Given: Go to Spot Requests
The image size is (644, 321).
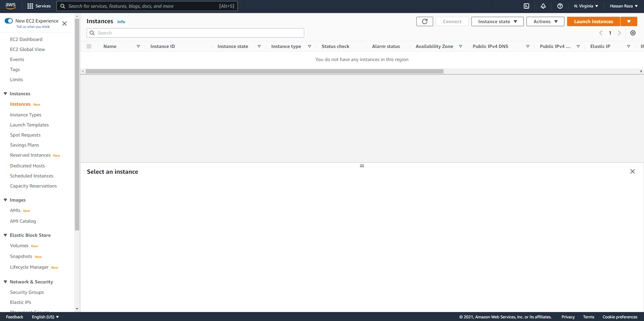Looking at the screenshot, I should pyautogui.click(x=25, y=135).
